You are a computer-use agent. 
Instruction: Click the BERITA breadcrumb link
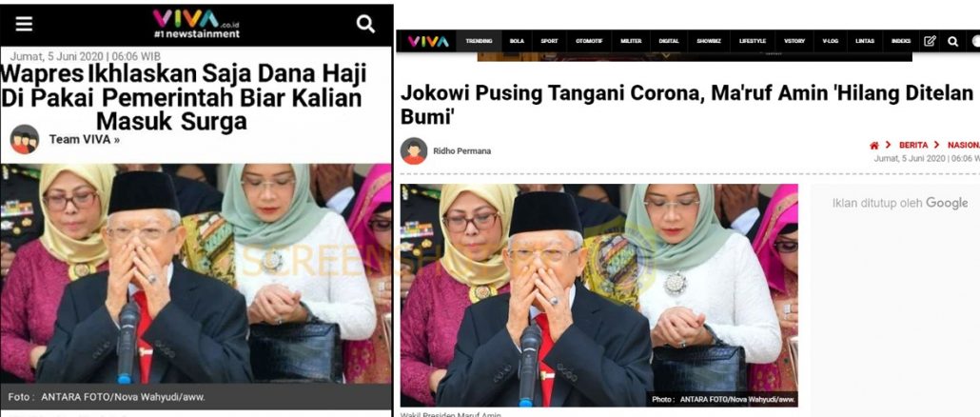pyautogui.click(x=913, y=145)
